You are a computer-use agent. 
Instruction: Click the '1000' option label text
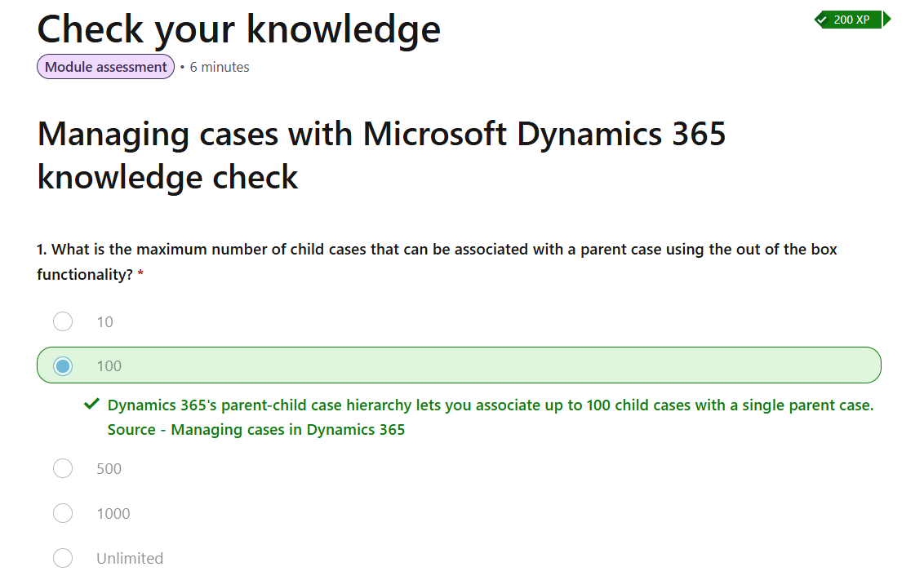tap(113, 513)
